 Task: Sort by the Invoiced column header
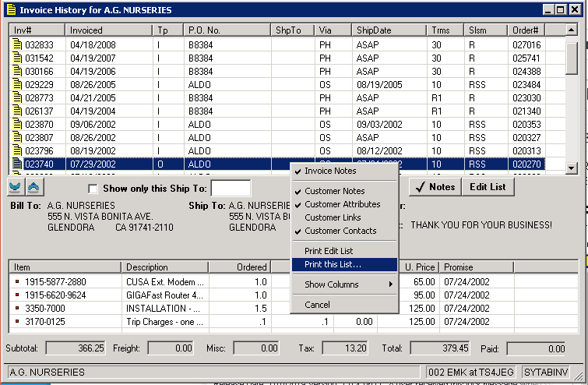click(x=109, y=30)
